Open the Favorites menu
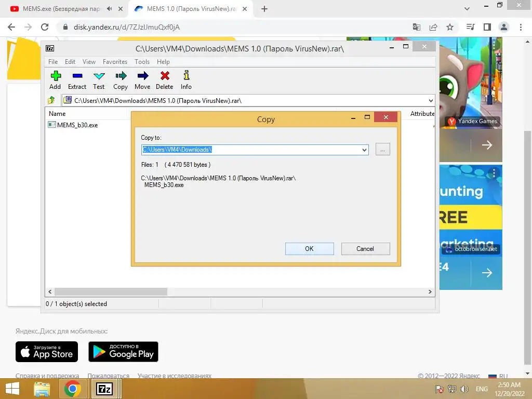 [x=115, y=62]
